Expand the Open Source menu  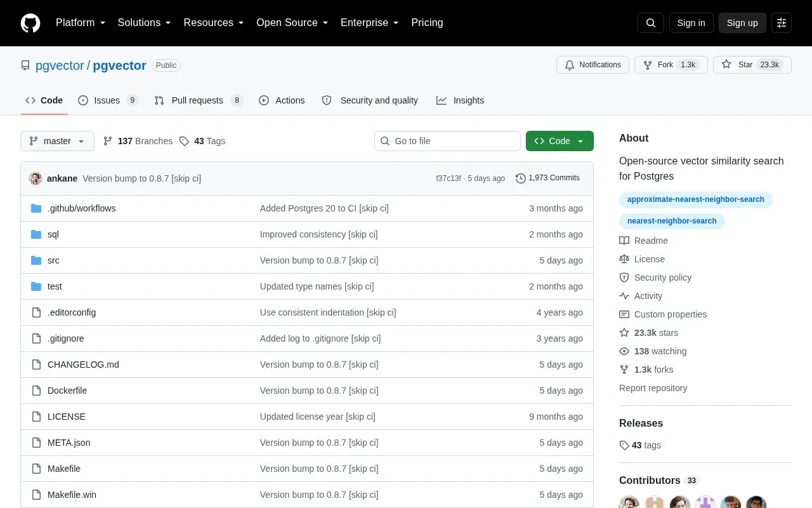(x=292, y=23)
